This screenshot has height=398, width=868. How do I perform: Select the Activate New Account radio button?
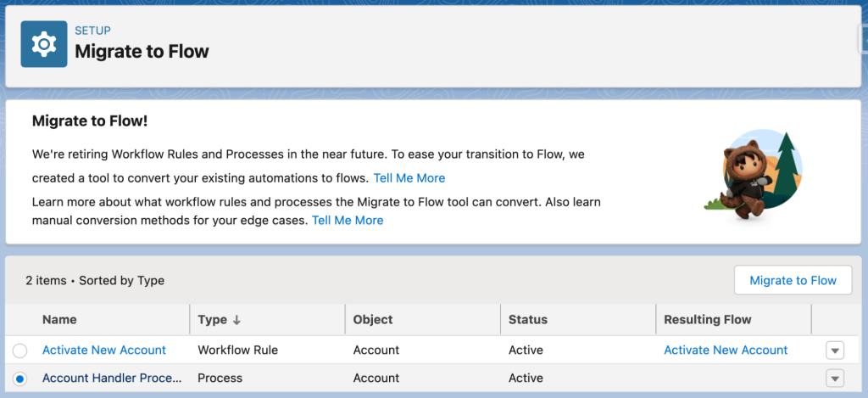[20, 350]
